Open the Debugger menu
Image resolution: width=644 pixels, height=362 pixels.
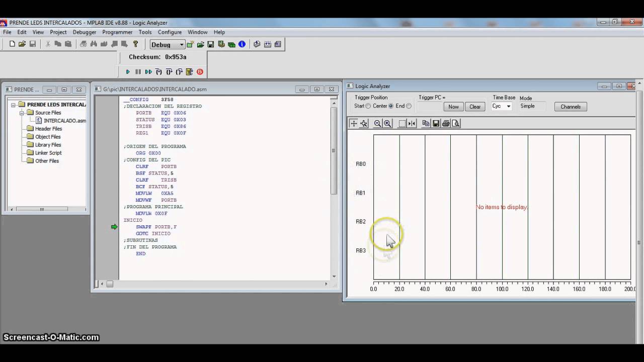coord(85,32)
